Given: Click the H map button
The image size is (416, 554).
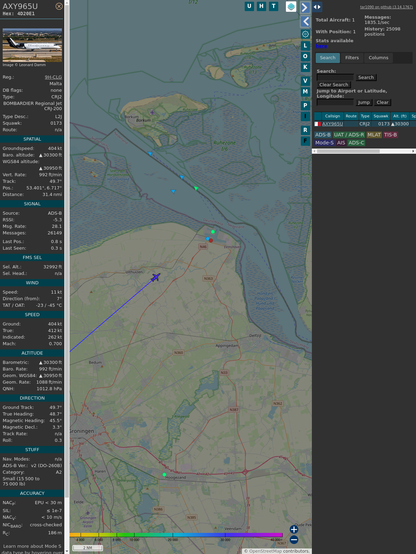Looking at the screenshot, I should (x=261, y=6).
